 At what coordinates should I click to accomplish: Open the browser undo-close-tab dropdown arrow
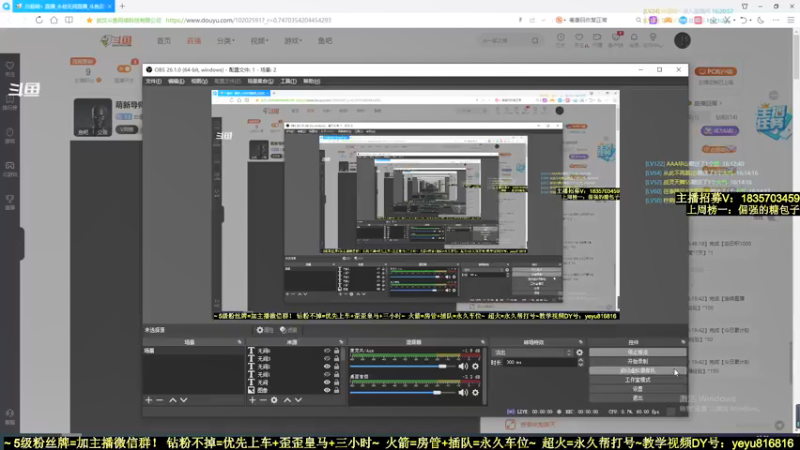(751, 20)
